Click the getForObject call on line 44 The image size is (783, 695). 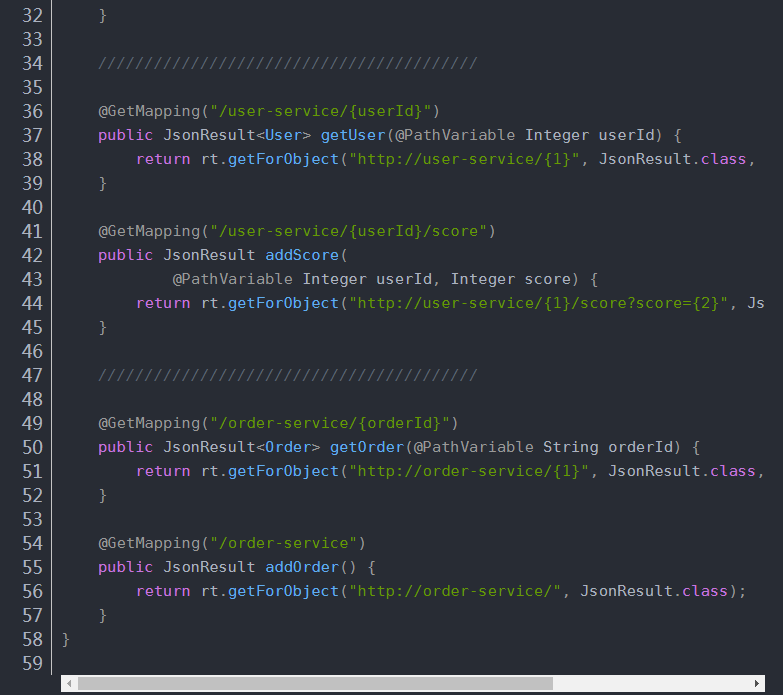283,303
